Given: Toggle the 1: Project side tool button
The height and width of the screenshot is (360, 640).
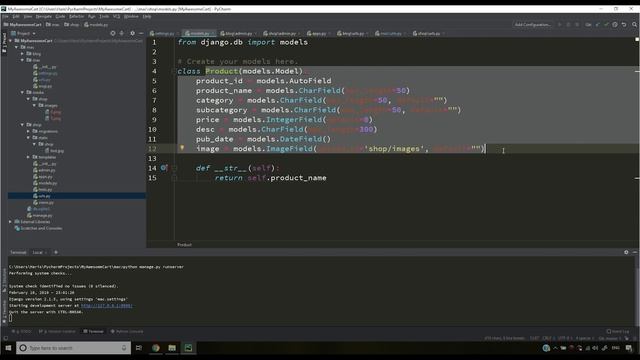Looking at the screenshot, I should coord(4,43).
